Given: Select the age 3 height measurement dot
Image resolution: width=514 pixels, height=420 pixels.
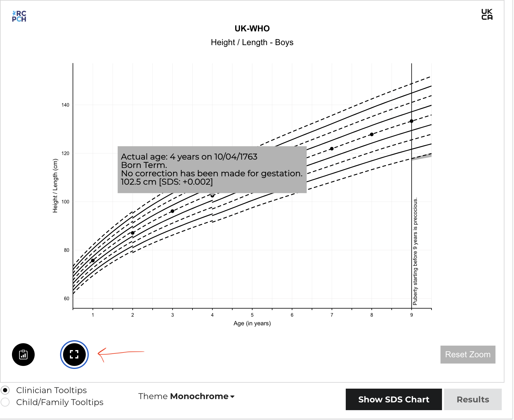Looking at the screenshot, I should 172,211.
